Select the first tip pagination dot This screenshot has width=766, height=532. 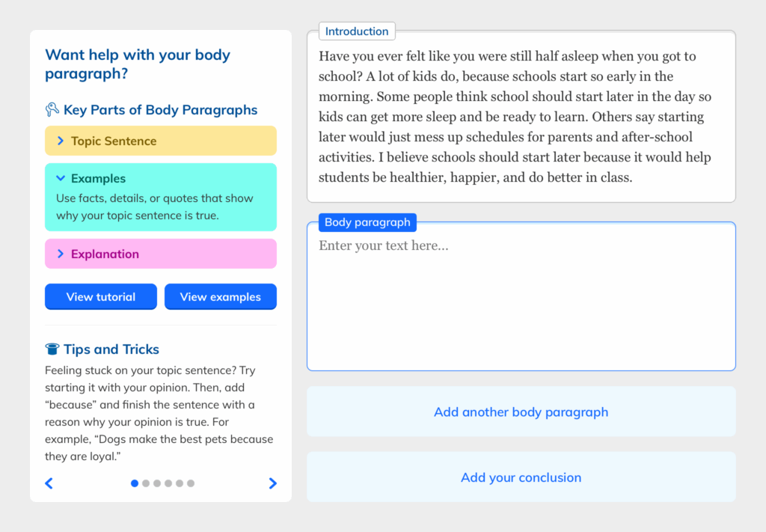(x=135, y=483)
